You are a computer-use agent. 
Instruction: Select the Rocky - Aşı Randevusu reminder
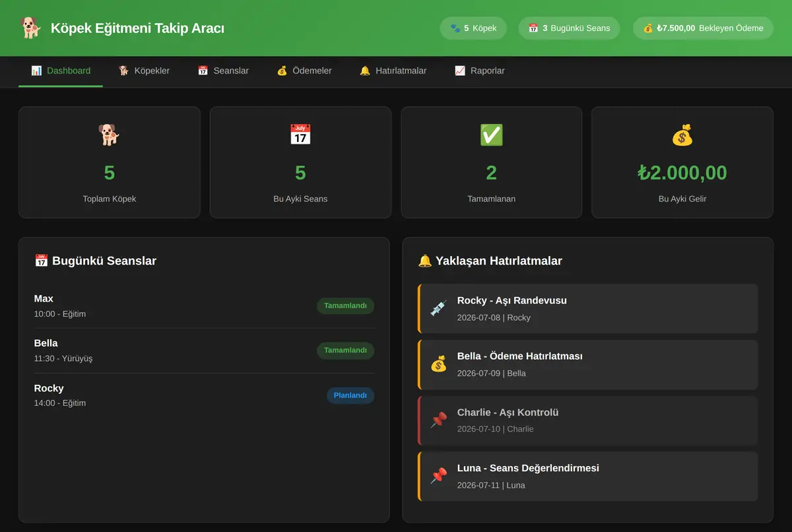(588, 308)
